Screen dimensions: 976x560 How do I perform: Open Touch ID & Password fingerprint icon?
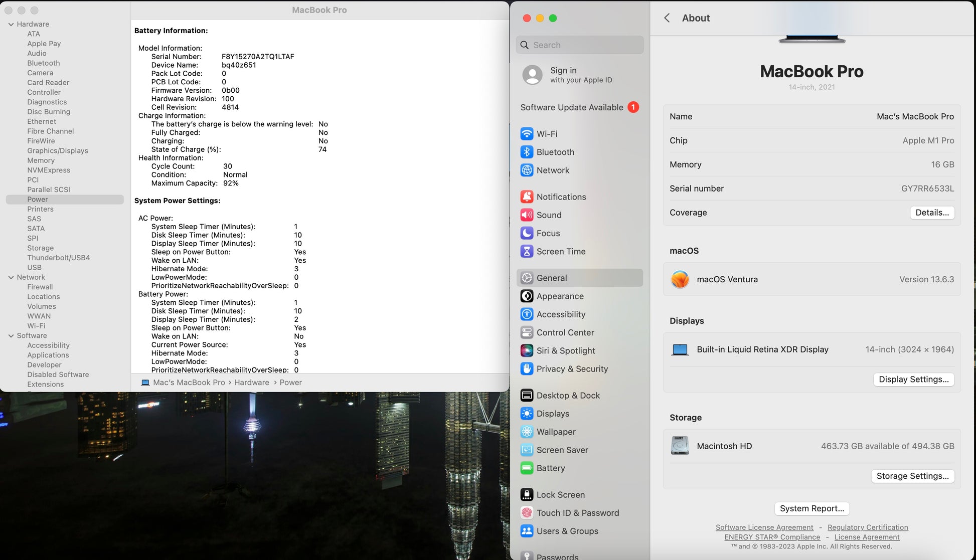[527, 513]
